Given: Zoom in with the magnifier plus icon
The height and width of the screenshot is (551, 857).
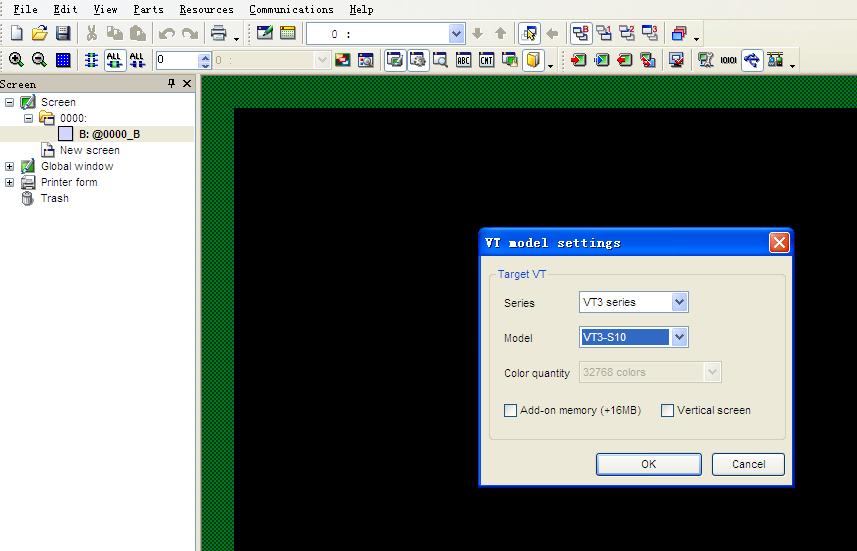Looking at the screenshot, I should (16, 60).
